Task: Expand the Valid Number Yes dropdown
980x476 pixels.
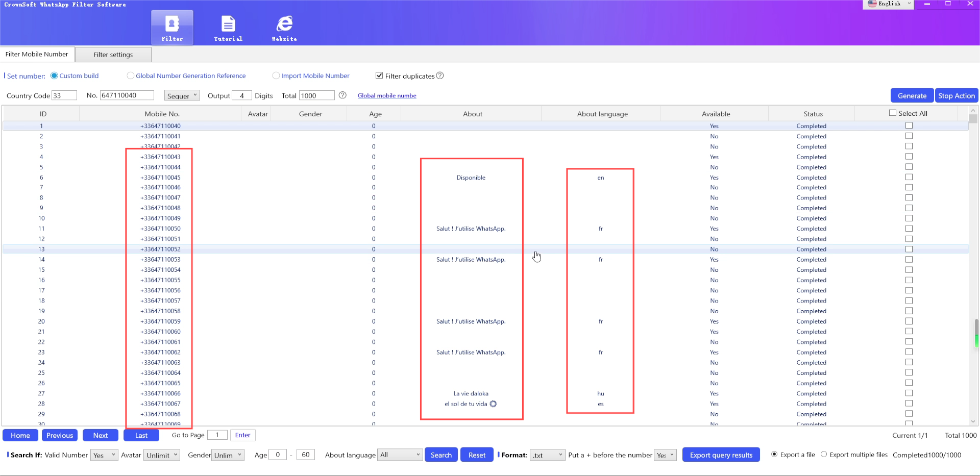Action: 104,455
